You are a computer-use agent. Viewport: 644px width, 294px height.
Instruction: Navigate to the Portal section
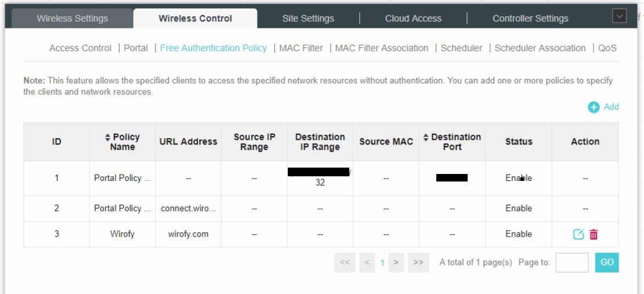pos(136,48)
